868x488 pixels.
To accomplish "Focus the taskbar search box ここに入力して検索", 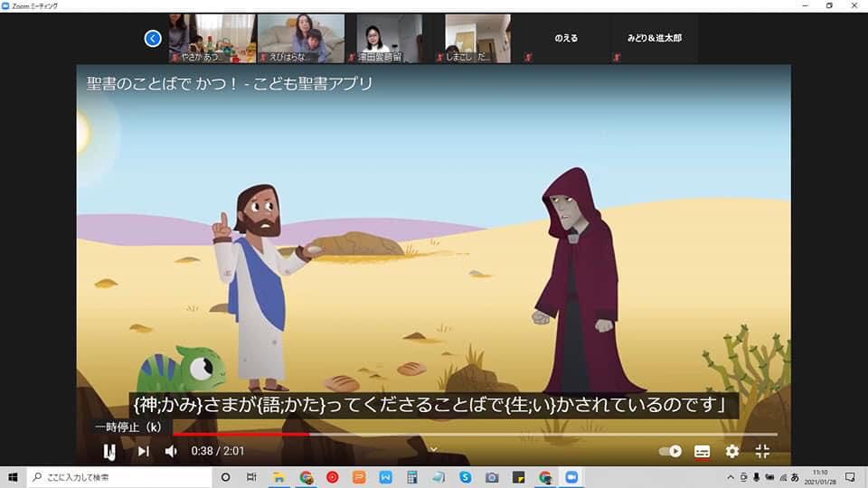I will pos(119,477).
